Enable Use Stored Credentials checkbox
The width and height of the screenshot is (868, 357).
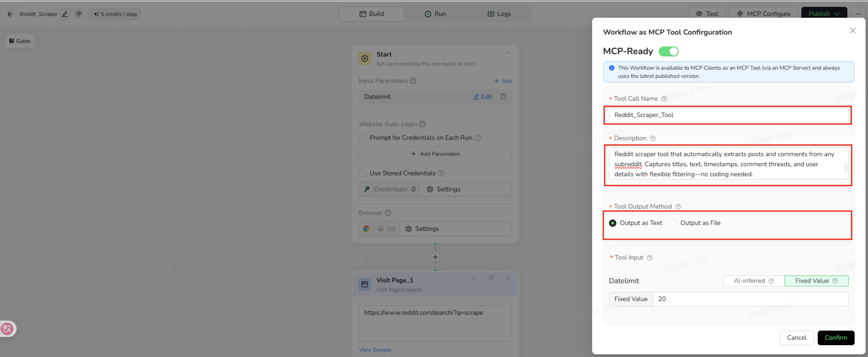[x=362, y=173]
